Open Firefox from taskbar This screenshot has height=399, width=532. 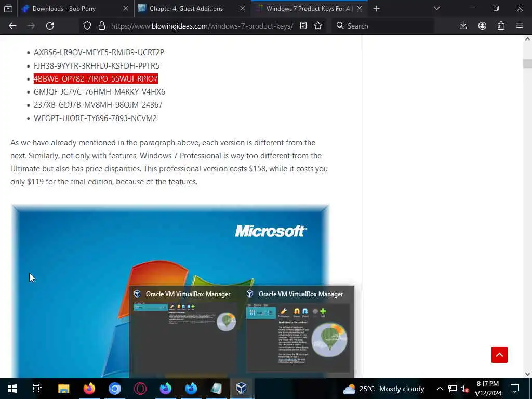(89, 389)
